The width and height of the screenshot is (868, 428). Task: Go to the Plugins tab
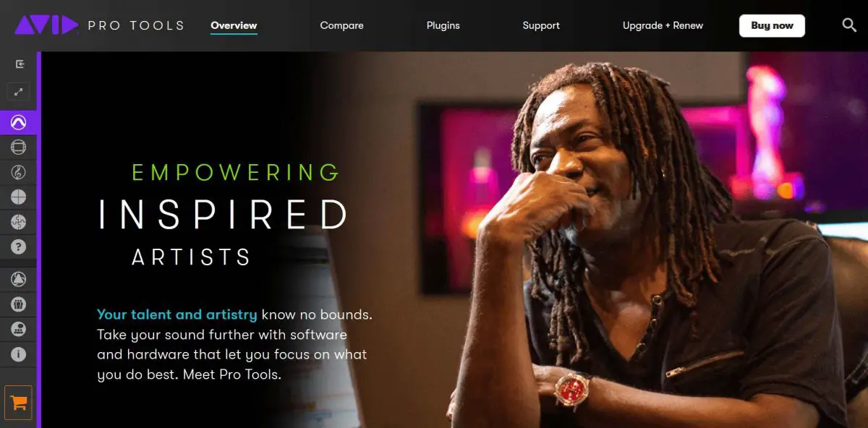443,25
